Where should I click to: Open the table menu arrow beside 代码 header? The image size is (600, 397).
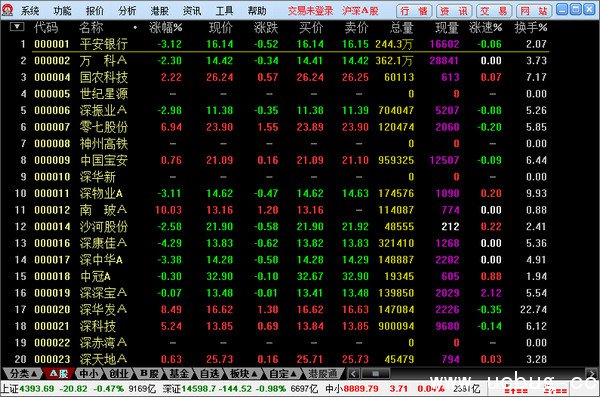pos(17,27)
